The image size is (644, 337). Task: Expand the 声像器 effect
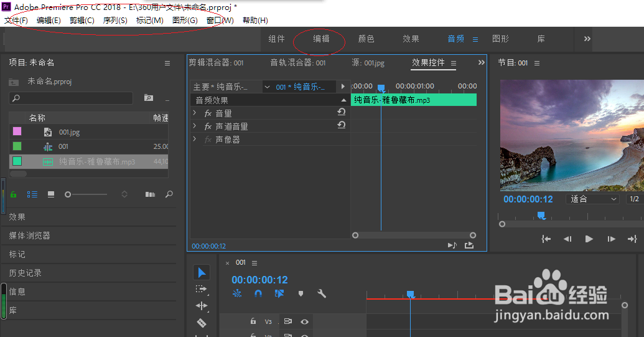tap(195, 138)
